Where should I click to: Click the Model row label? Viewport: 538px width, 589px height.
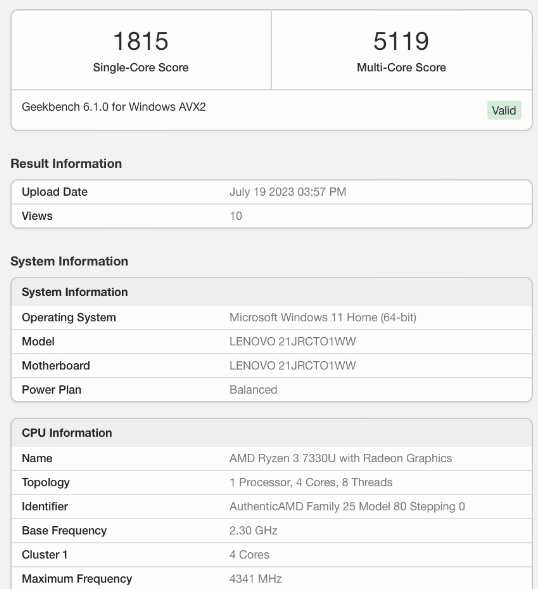38,341
